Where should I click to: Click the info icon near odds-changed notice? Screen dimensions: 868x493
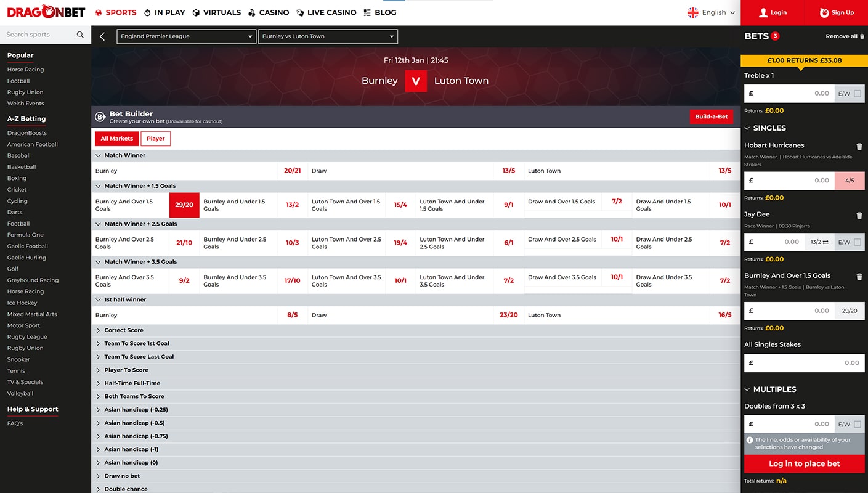750,440
